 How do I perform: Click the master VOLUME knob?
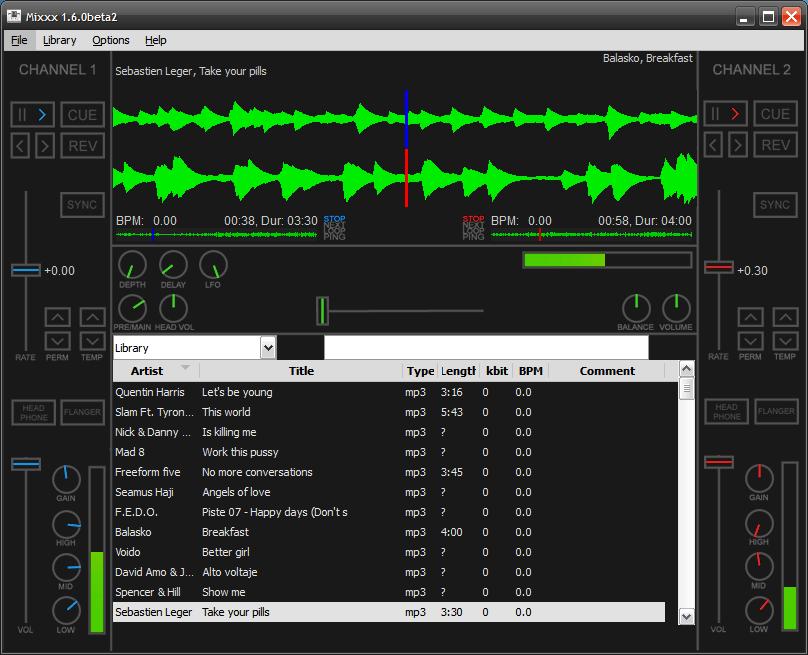(676, 309)
